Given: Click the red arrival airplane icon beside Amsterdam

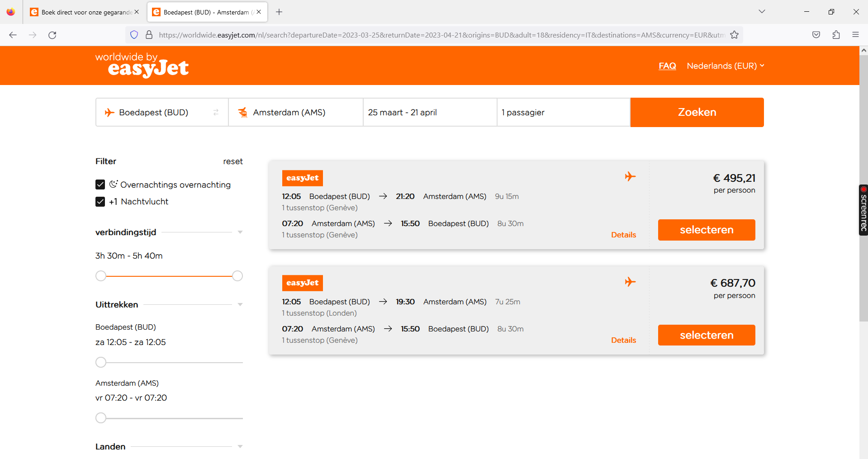Looking at the screenshot, I should pyautogui.click(x=243, y=112).
